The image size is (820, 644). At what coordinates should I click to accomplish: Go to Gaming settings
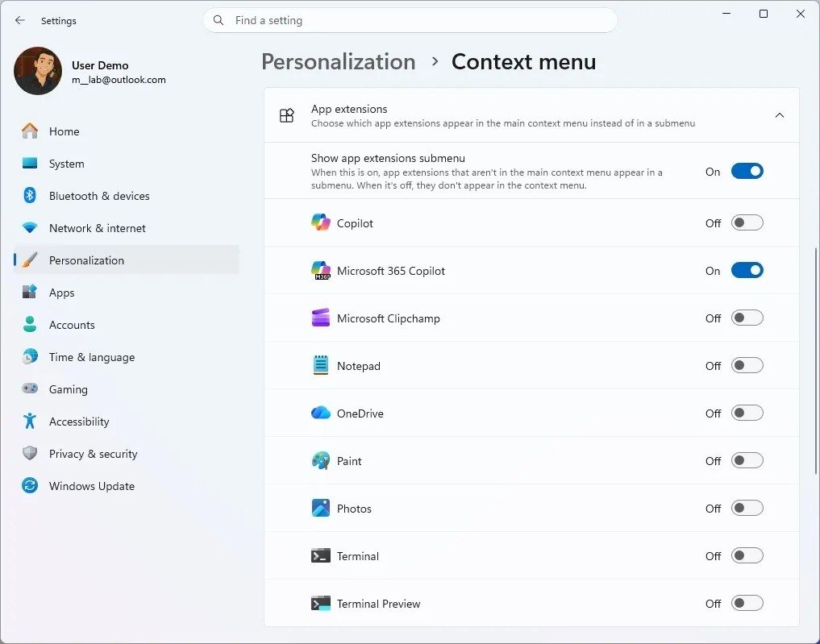(126, 389)
